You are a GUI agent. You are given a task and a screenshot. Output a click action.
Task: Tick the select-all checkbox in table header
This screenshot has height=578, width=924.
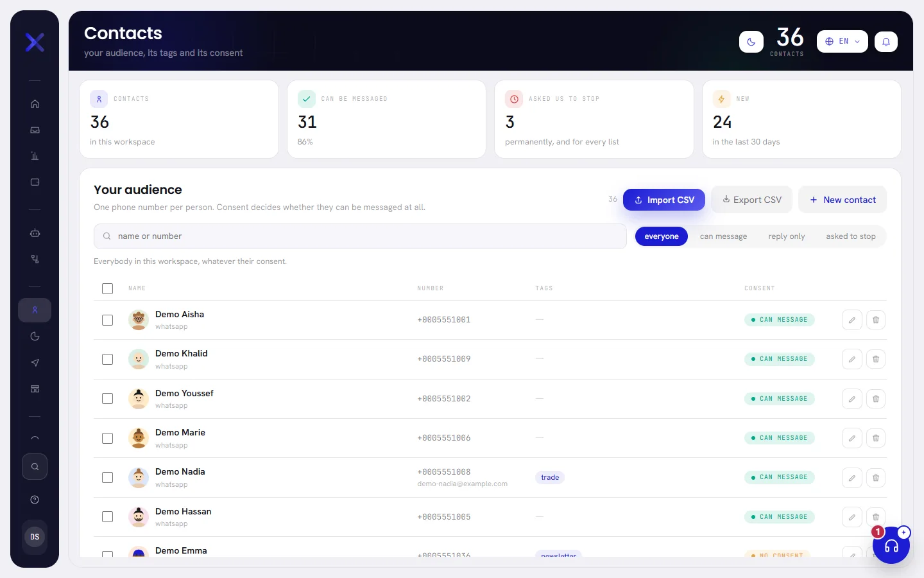point(107,288)
